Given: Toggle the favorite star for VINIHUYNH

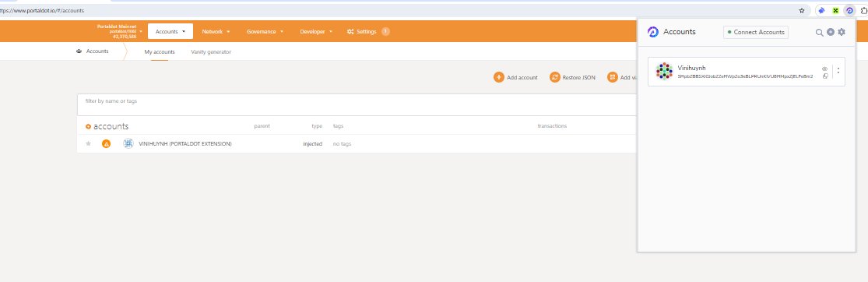Looking at the screenshot, I should pyautogui.click(x=88, y=143).
